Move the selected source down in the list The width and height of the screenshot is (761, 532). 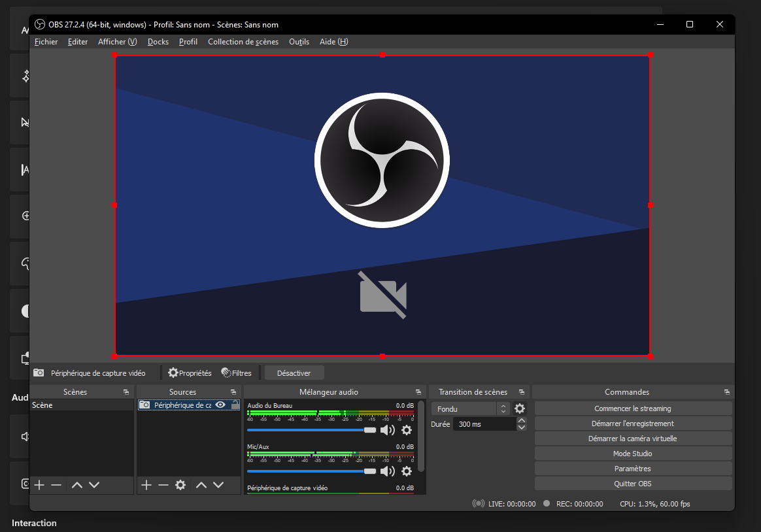tap(218, 485)
